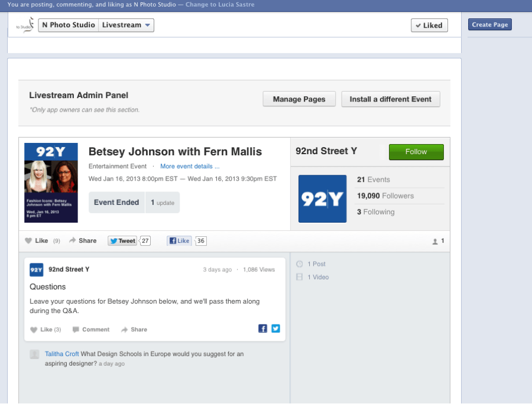Click the 1,086 Views text
This screenshot has width=532, height=404.
tap(259, 270)
